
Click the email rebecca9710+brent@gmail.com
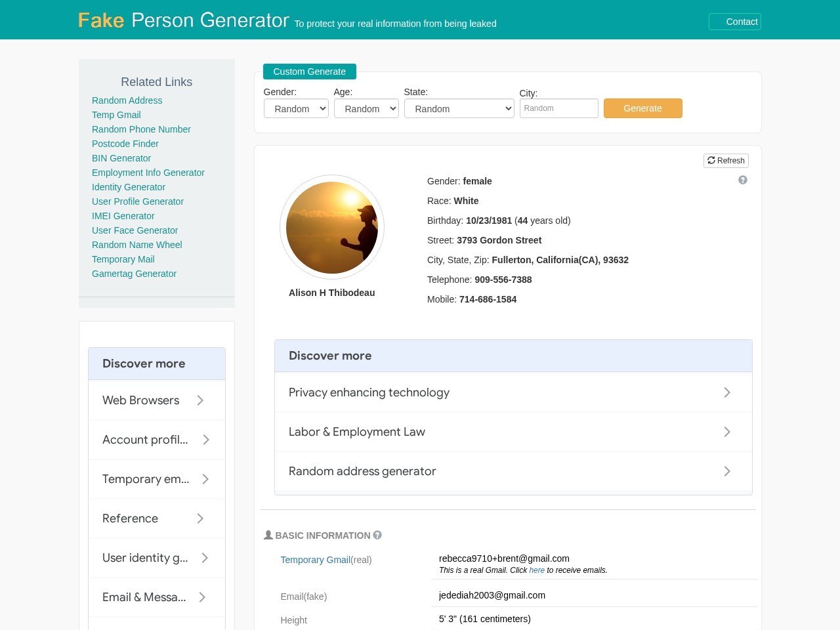click(x=504, y=558)
